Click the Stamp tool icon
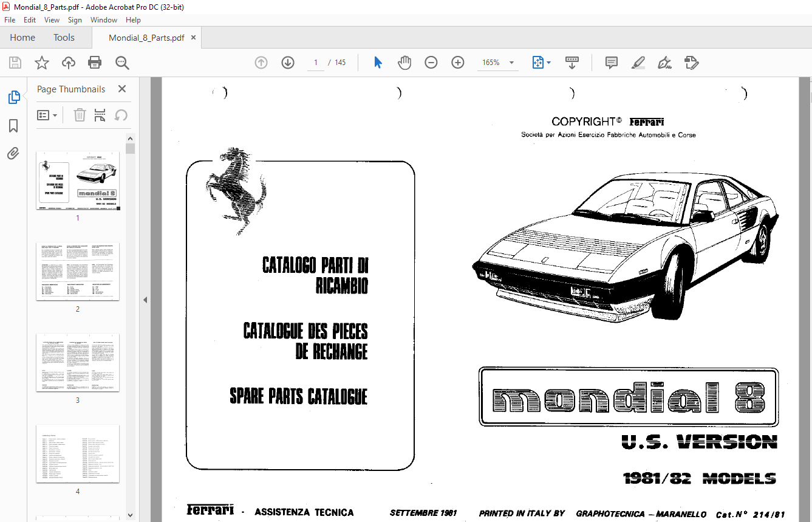Viewport: 812px width, 522px height. click(692, 63)
